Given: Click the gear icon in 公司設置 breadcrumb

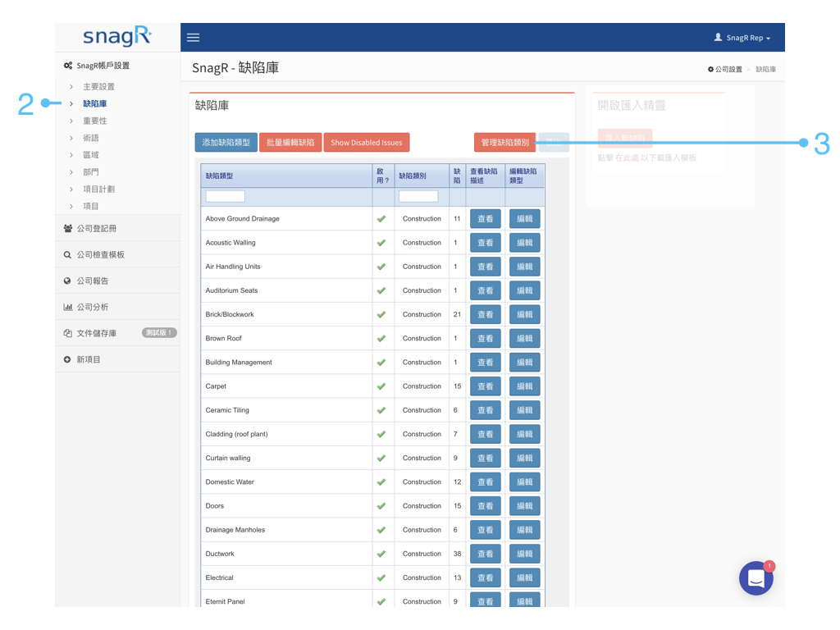Looking at the screenshot, I should (x=711, y=69).
